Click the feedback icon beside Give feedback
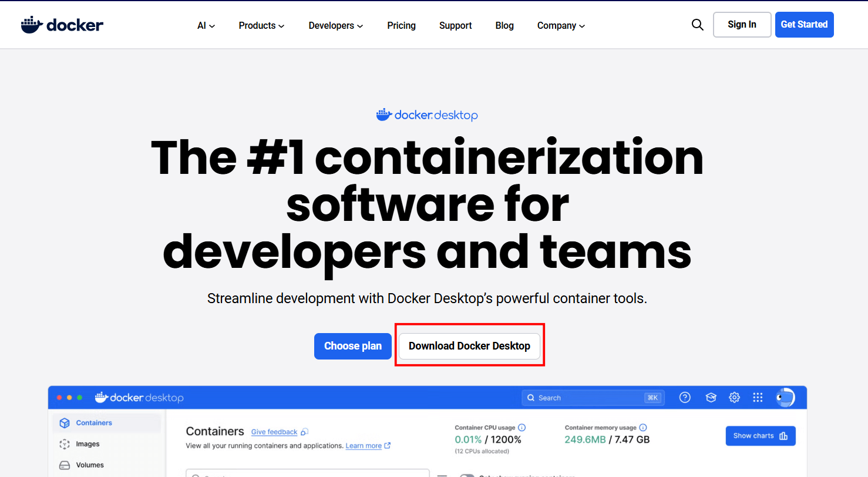The width and height of the screenshot is (868, 477). tap(304, 432)
